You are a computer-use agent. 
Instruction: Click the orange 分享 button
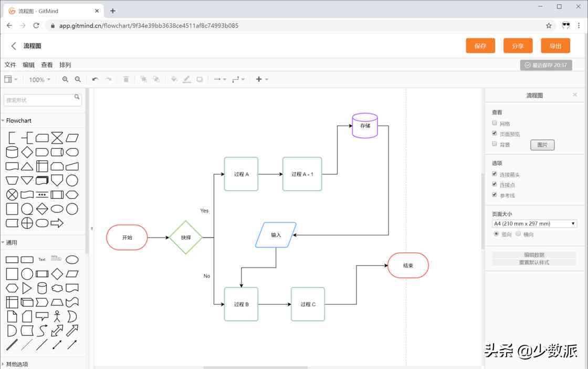[x=518, y=46]
